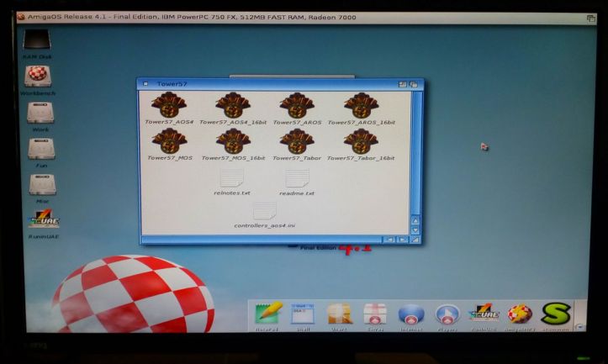Click the Tower57 window depth gadget

point(414,84)
